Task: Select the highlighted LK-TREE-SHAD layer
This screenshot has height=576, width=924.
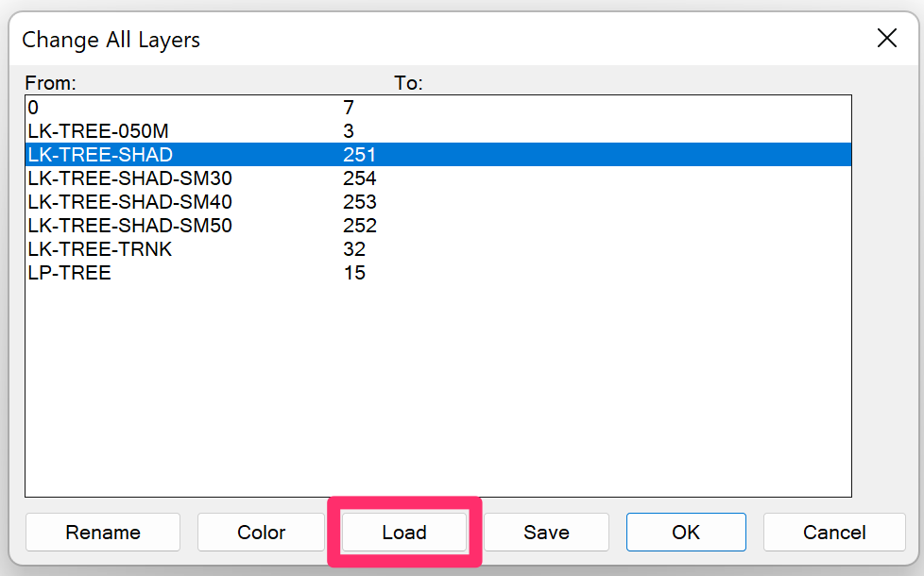Action: [437, 154]
